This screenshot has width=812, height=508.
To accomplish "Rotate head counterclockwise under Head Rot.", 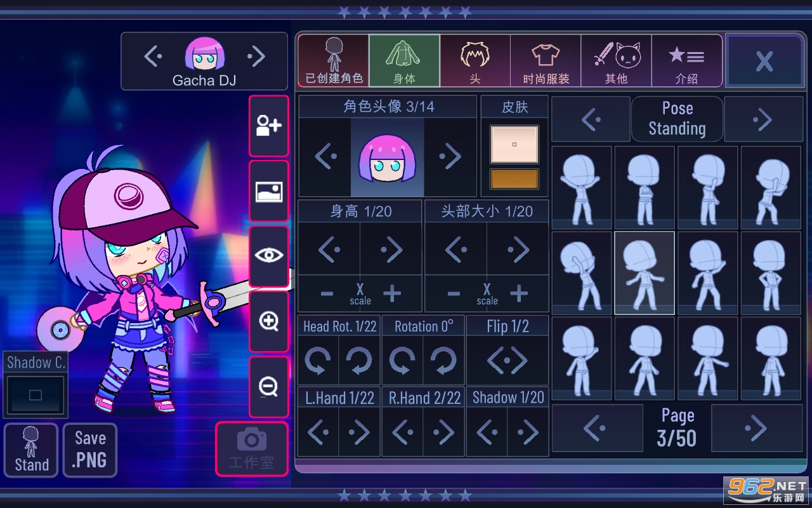I will pyautogui.click(x=318, y=361).
